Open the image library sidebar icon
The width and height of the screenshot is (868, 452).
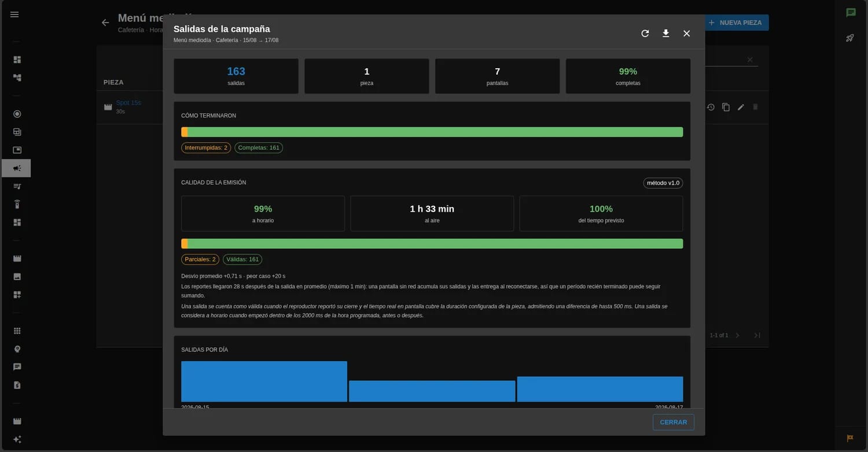pyautogui.click(x=17, y=277)
